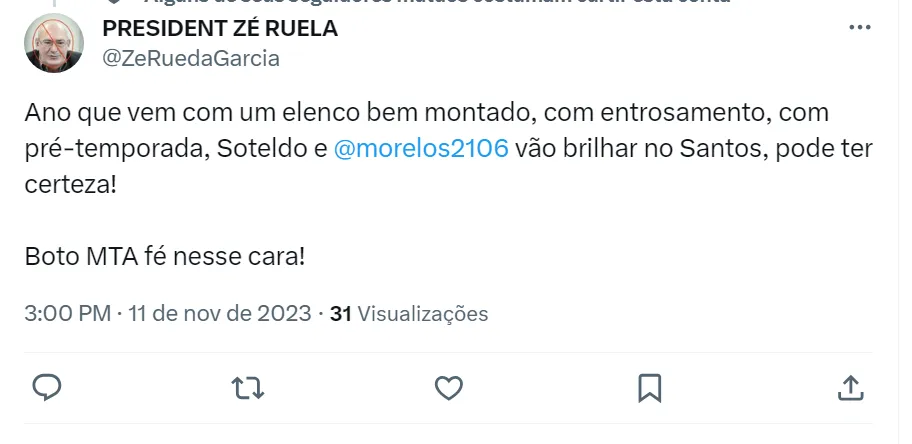Click the 3:00 PM timestamp
Image resolution: width=912 pixels, height=444 pixels.
point(67,314)
